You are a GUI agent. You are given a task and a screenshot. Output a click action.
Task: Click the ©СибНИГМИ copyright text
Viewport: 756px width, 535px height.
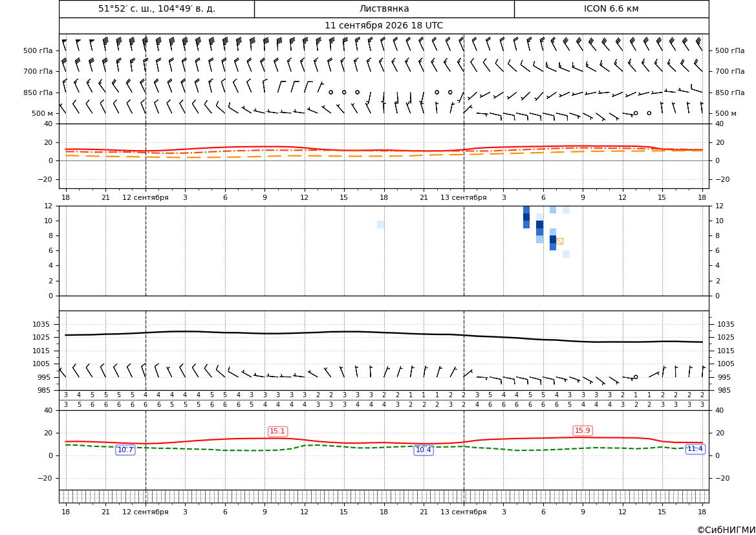(726, 530)
